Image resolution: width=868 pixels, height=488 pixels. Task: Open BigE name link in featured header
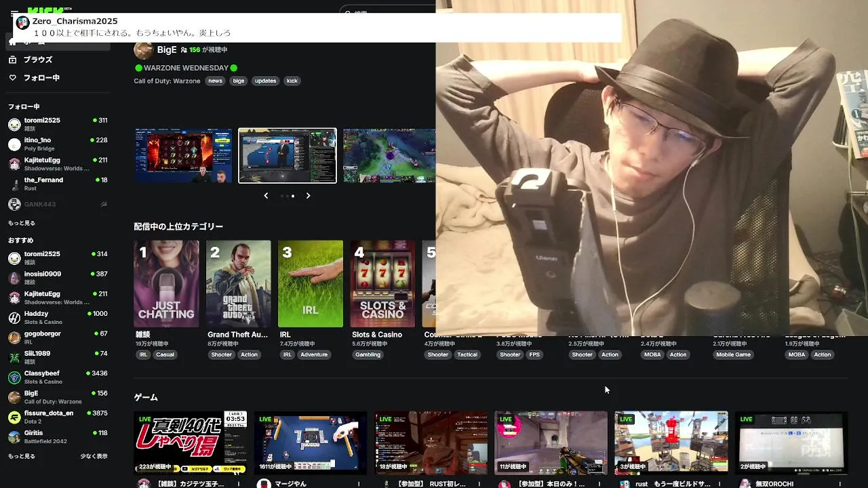coord(167,49)
